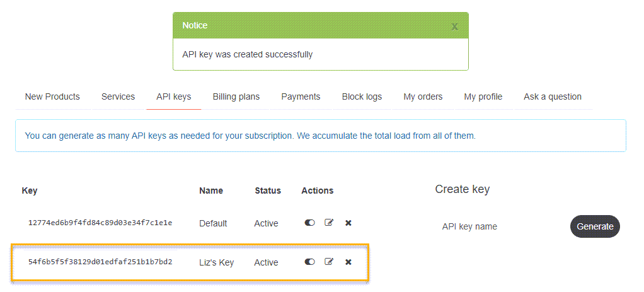Click the Generate button
Screen dimensions: 644x292
pyautogui.click(x=595, y=226)
